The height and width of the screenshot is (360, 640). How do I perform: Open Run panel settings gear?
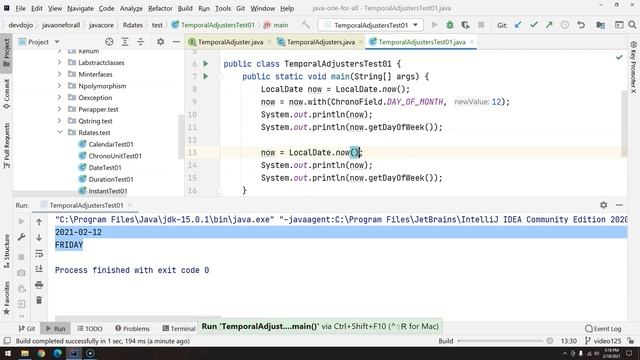coord(603,205)
